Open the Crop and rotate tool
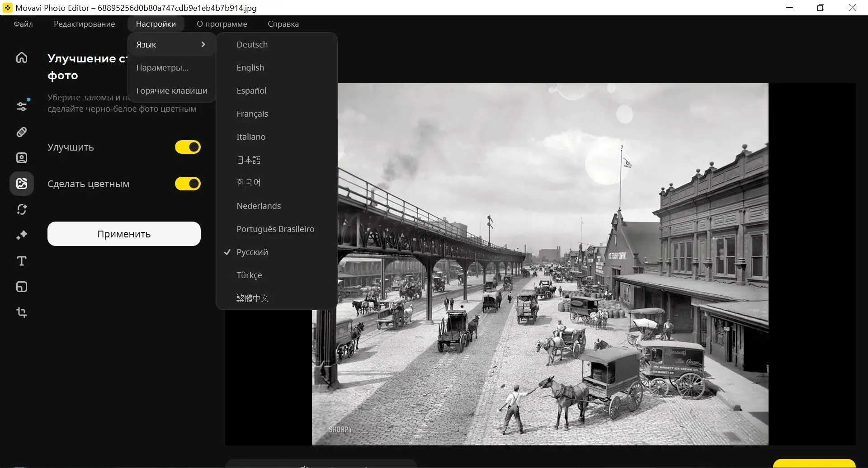Screen dimensions: 868x468 click(x=22, y=312)
